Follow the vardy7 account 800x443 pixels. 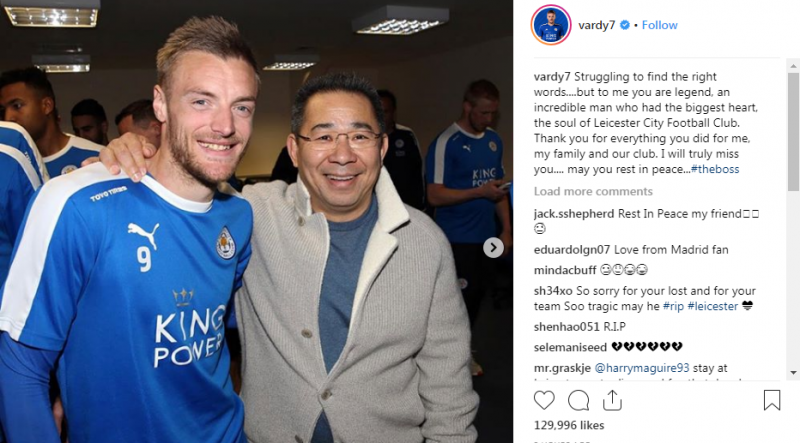[x=659, y=25]
